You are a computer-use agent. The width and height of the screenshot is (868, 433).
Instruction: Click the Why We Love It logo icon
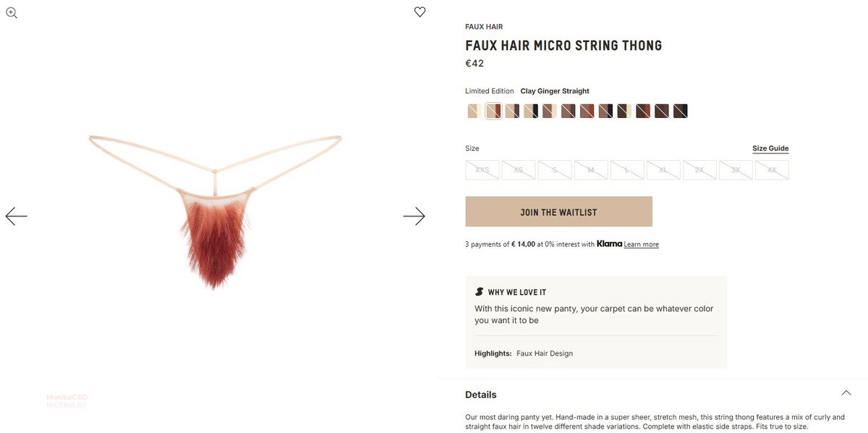click(x=479, y=292)
